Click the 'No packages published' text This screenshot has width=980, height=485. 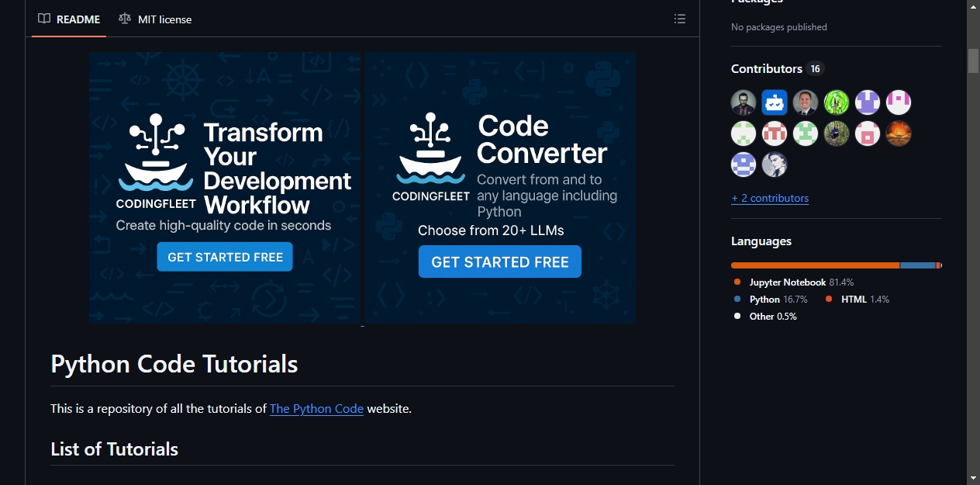coord(779,27)
